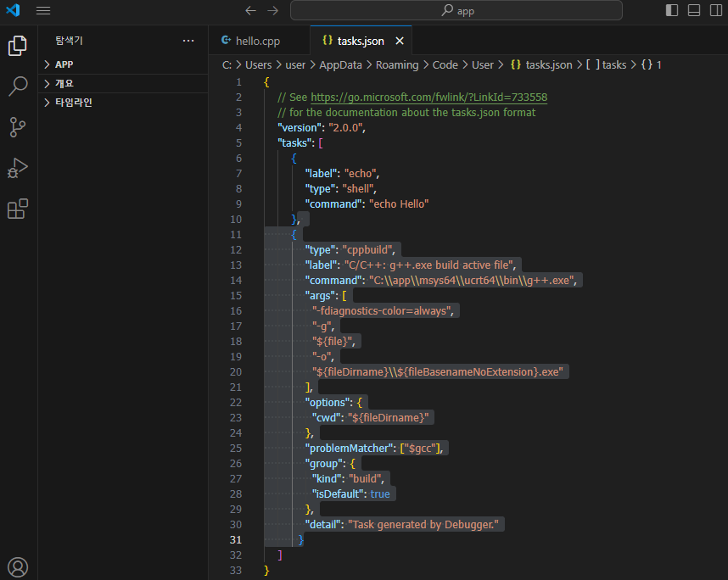Click the Accounts icon at bottom left
The width and height of the screenshot is (728, 580).
tap(18, 567)
